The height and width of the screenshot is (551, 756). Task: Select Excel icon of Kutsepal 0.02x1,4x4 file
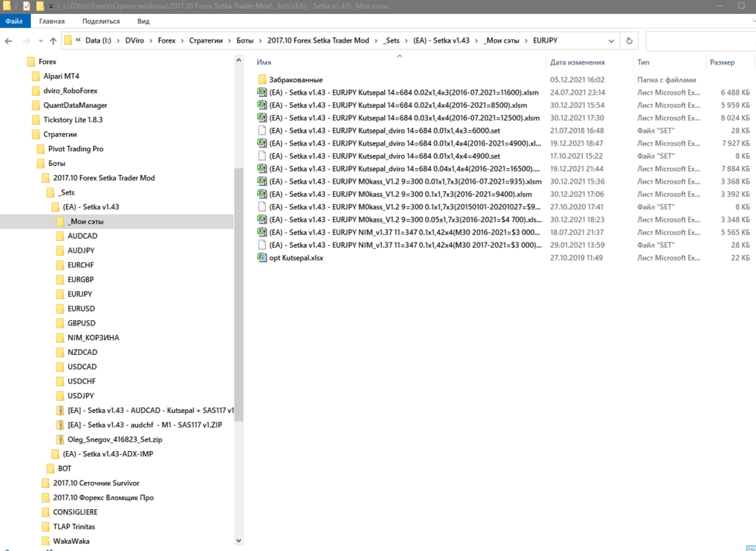coord(262,105)
